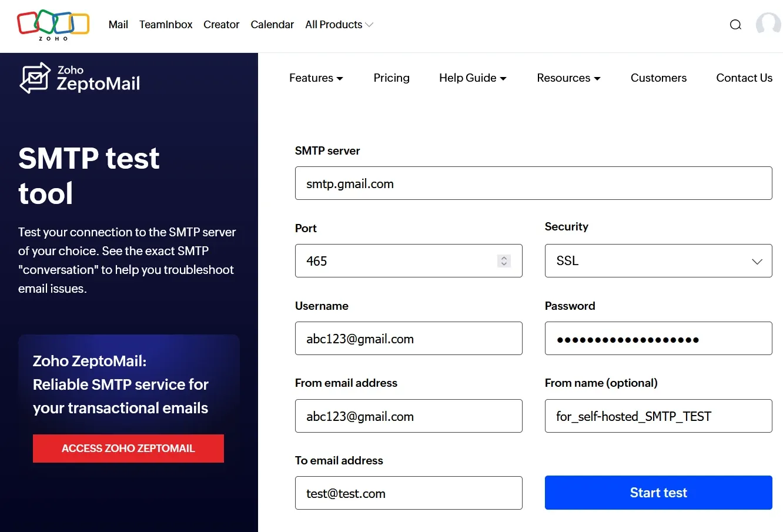Screen dimensions: 783x532
Task: Click the Start test button
Action: [658, 493]
